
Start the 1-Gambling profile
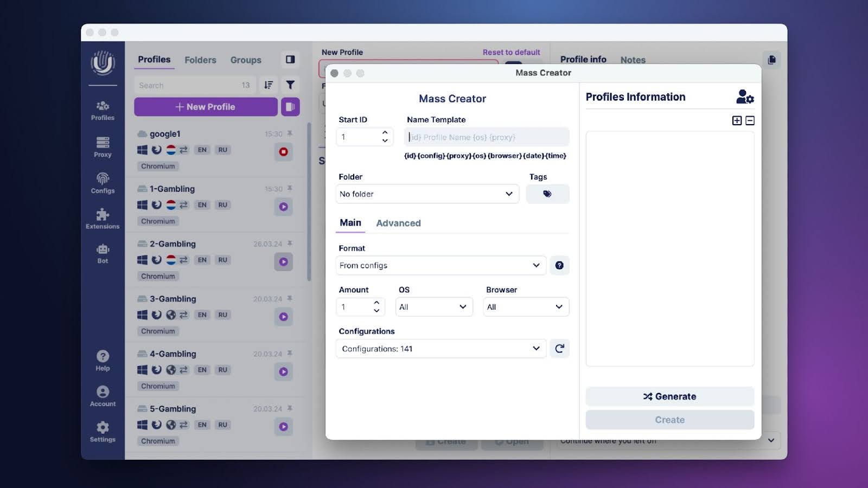pyautogui.click(x=283, y=207)
